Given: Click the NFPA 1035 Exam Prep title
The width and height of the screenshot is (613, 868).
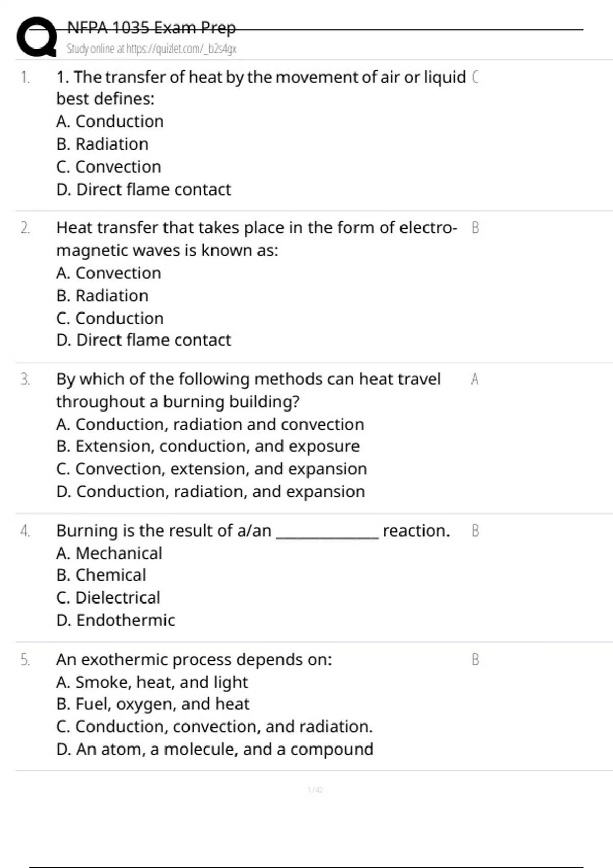Looking at the screenshot, I should (x=151, y=27).
